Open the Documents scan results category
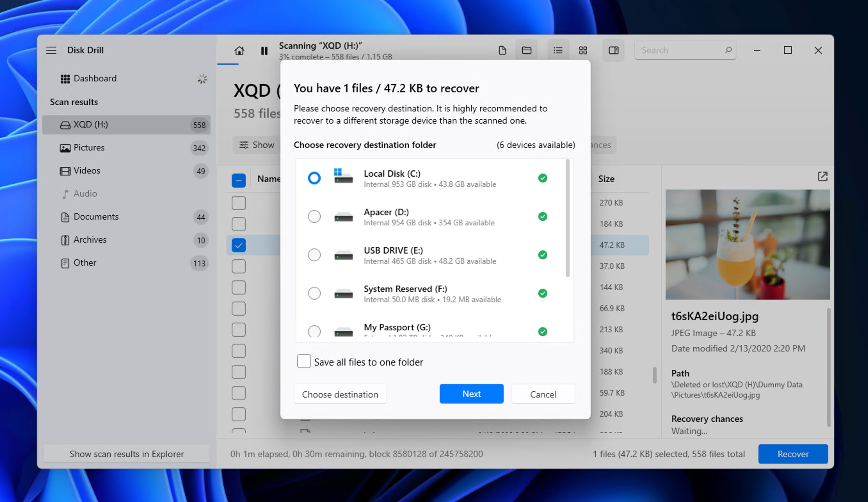Viewport: 868px width, 502px height. (96, 217)
